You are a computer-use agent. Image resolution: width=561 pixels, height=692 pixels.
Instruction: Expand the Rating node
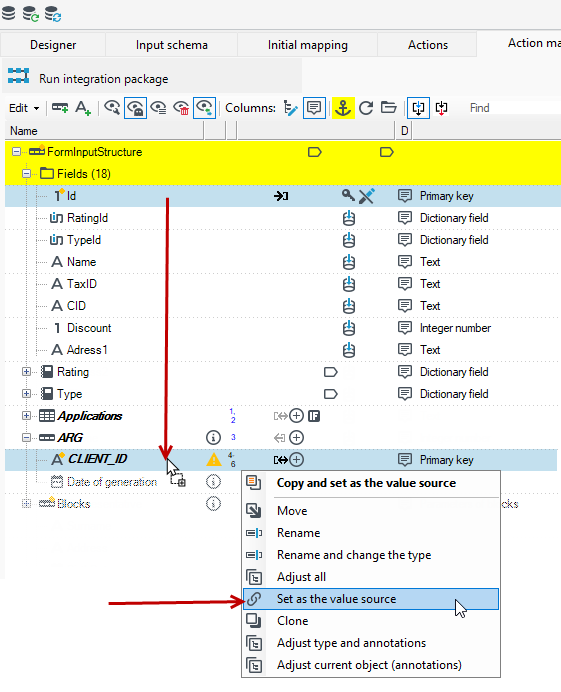click(26, 372)
